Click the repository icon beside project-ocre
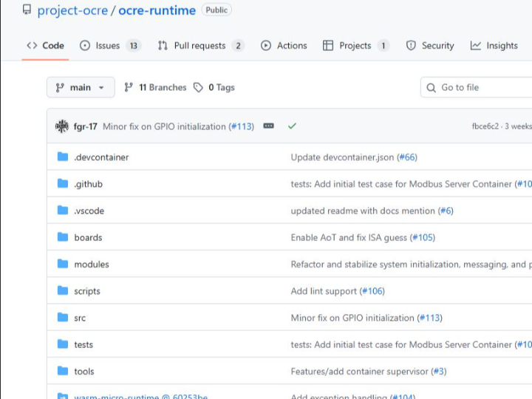Screen dimensions: 532x399 click(27, 10)
